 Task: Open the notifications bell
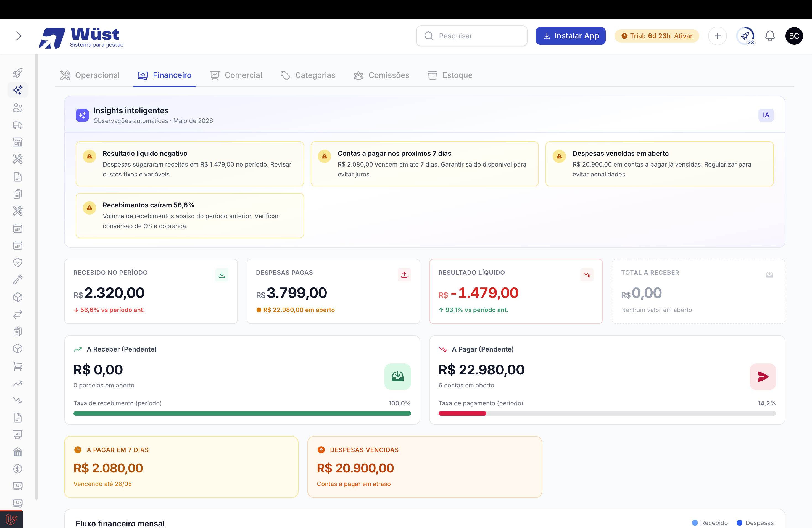[x=770, y=36]
